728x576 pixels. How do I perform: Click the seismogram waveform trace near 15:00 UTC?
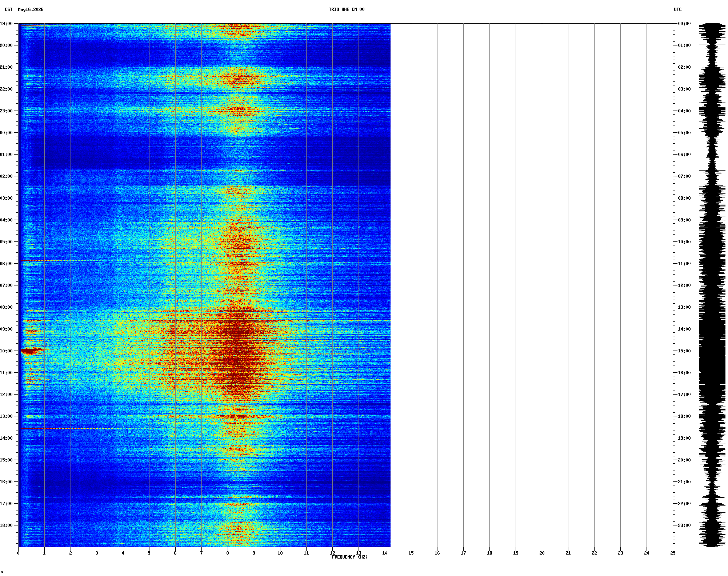tap(712, 351)
